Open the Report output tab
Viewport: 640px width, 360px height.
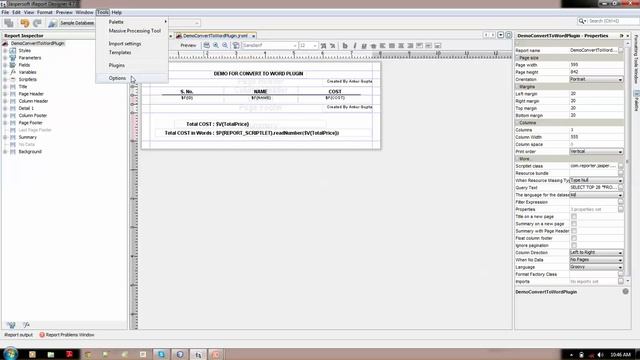click(x=18, y=335)
